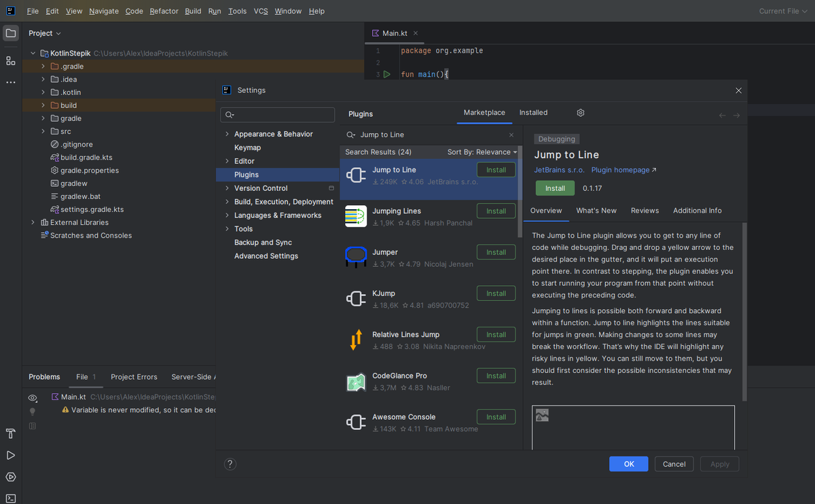Click the IntelliJ IDEA logo icon
Image resolution: width=815 pixels, height=504 pixels.
click(11, 11)
